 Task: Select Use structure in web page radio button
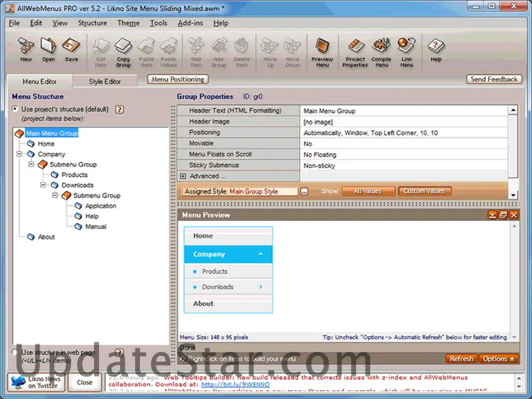(x=14, y=352)
